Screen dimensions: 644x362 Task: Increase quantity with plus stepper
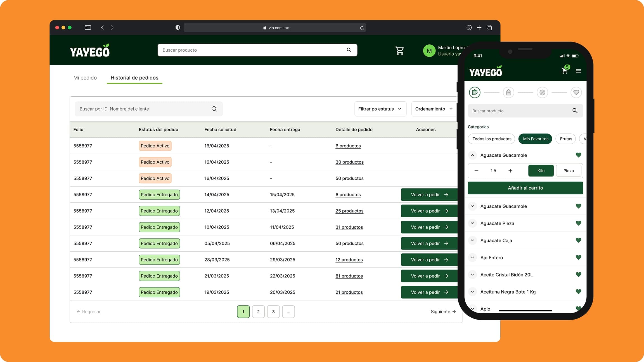[510, 171]
